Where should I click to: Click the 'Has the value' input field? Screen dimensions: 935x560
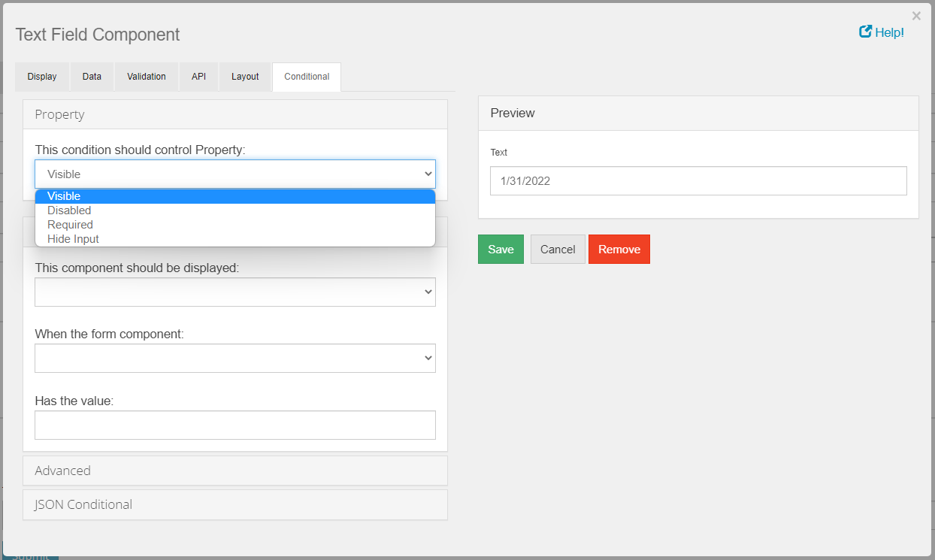point(235,425)
